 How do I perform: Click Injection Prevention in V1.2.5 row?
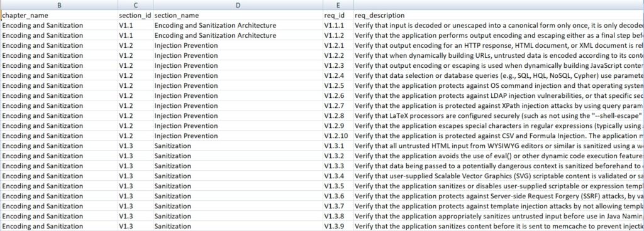coord(238,85)
